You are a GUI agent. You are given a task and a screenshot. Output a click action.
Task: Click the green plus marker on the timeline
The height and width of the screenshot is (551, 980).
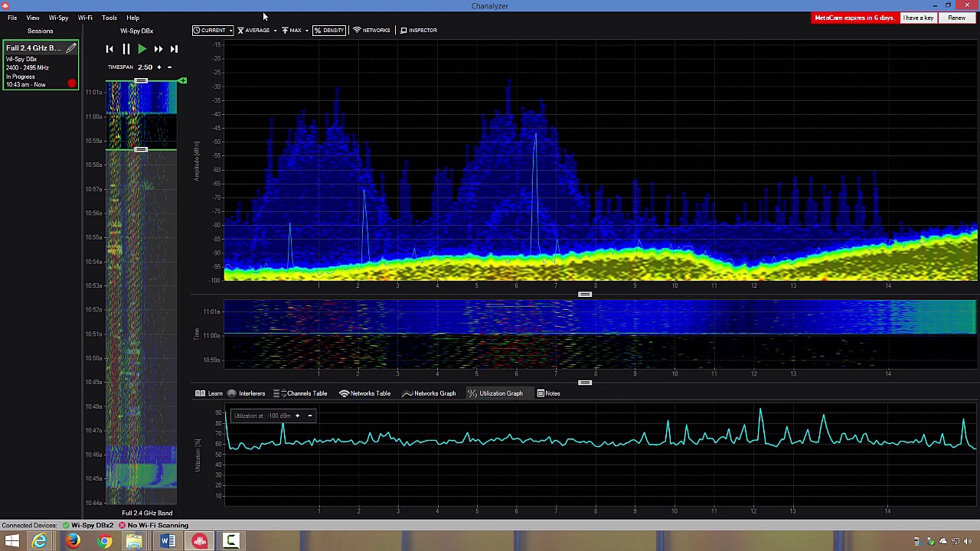[x=182, y=80]
